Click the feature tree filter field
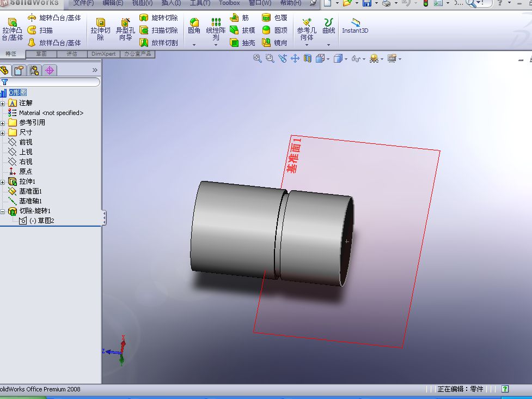 (50, 82)
